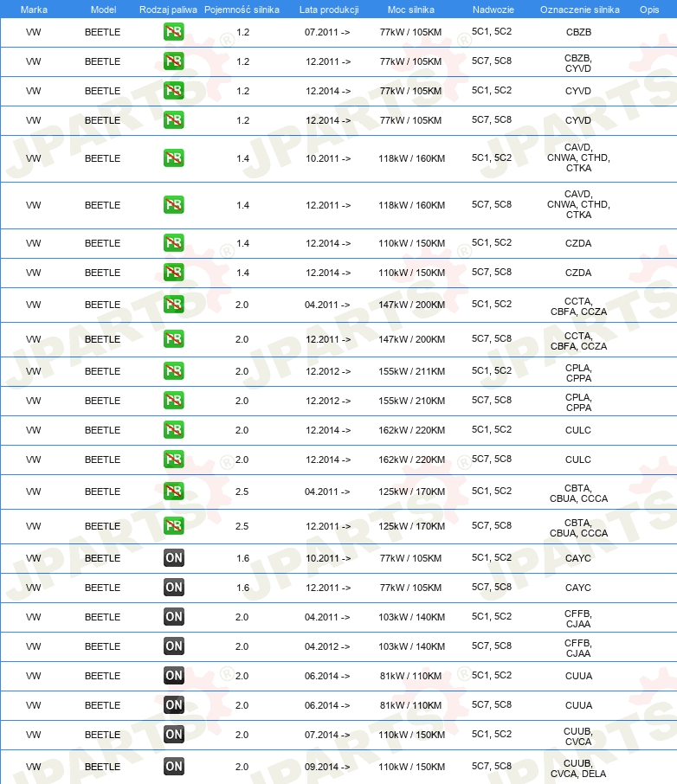Viewport: 677px width, 784px height.
Task: Click the Opis column header
Action: click(x=649, y=10)
